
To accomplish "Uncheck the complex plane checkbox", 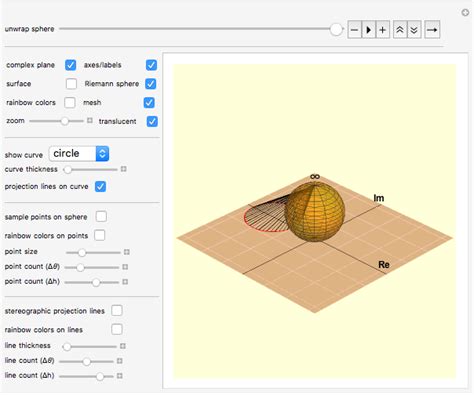I will pos(70,65).
